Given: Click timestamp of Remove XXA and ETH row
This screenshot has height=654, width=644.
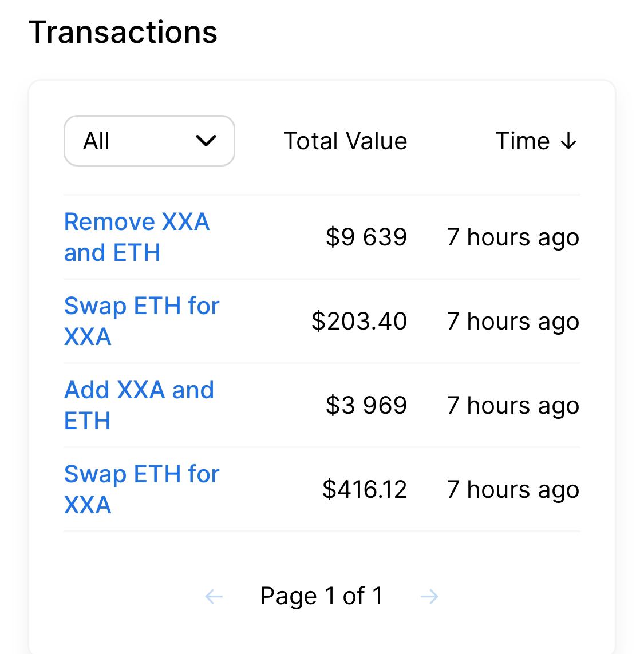Looking at the screenshot, I should (x=513, y=237).
